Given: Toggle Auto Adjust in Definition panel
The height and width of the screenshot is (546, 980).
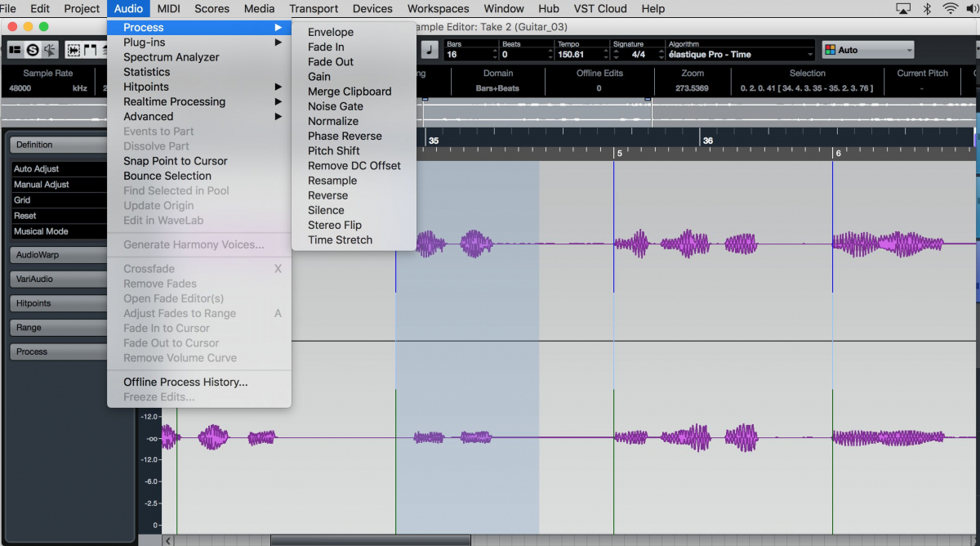Looking at the screenshot, I should pyautogui.click(x=57, y=169).
